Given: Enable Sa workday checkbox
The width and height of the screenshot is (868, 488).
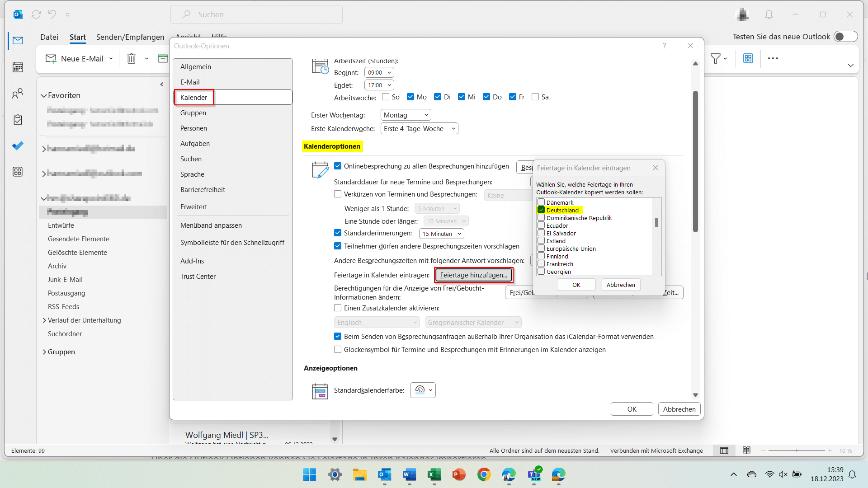Looking at the screenshot, I should [x=535, y=97].
